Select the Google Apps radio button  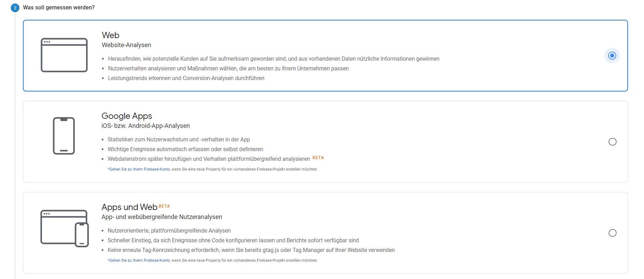coord(613,142)
